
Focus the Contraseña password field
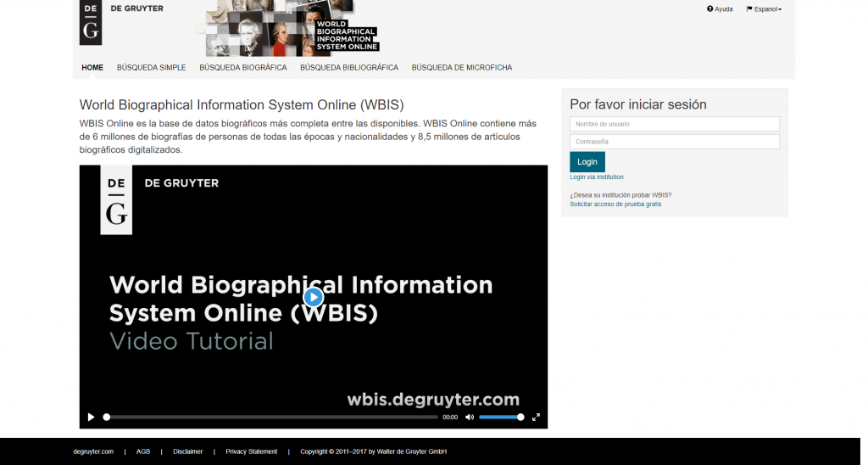[x=674, y=142]
